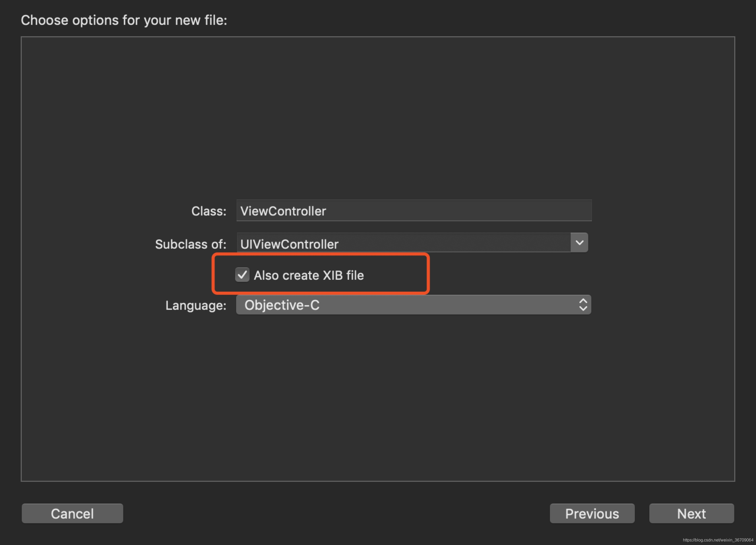Go back with the Previous button
Image resolution: width=756 pixels, height=545 pixels.
click(x=592, y=514)
